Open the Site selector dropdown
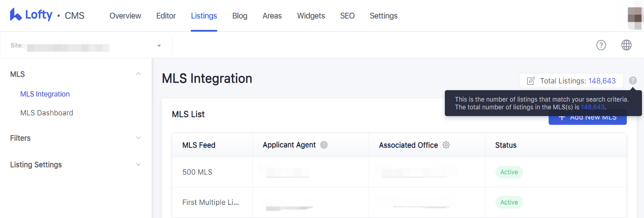This screenshot has width=644, height=218. 86,45
